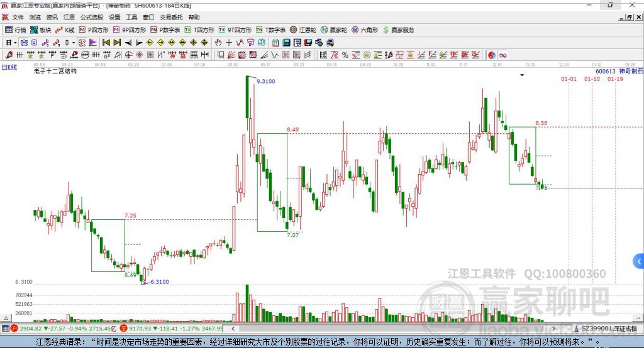Restore the inner document window

click(x=630, y=17)
